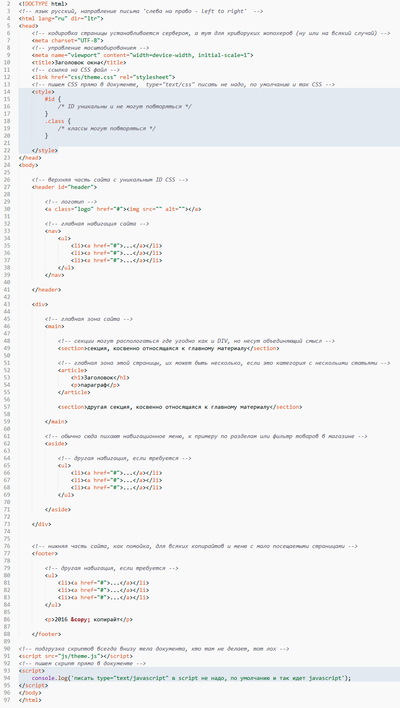The height and width of the screenshot is (708, 400).
Task: Click the opening nav tag
Action: (x=53, y=231)
